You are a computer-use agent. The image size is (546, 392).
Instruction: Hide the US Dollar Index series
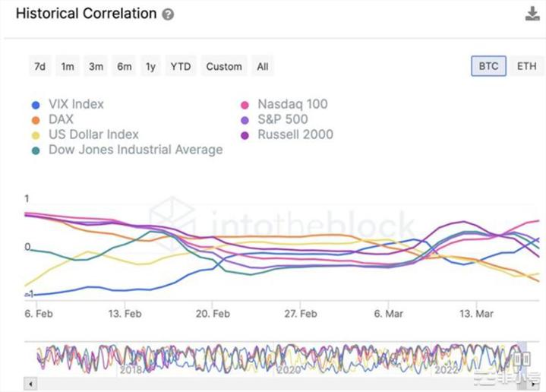pyautogui.click(x=93, y=135)
